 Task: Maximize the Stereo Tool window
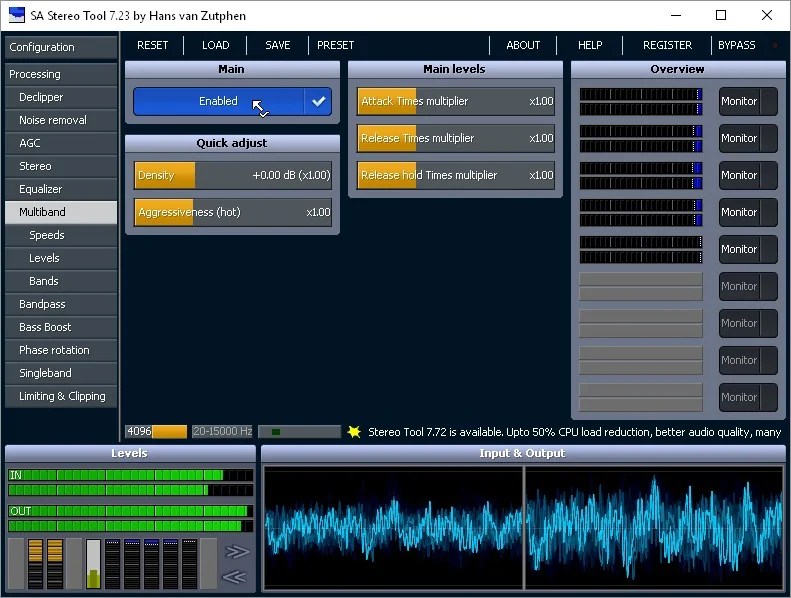(x=721, y=15)
